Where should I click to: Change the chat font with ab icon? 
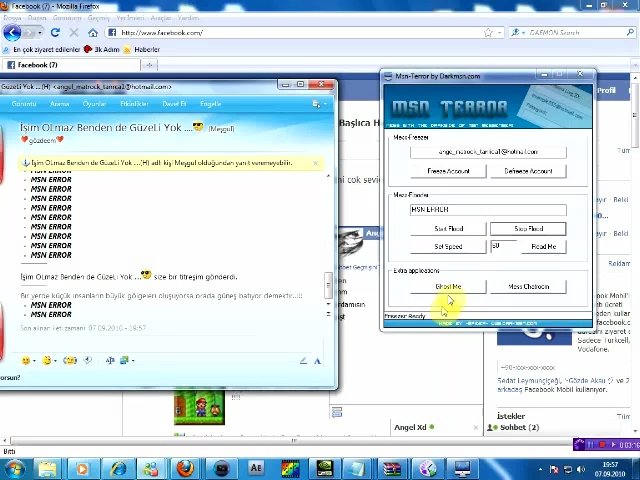tap(110, 360)
